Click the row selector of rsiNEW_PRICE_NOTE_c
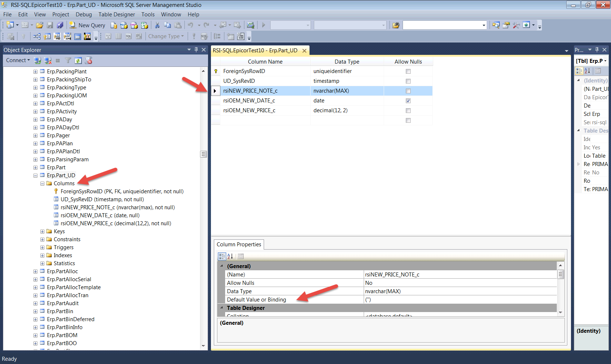 215,91
